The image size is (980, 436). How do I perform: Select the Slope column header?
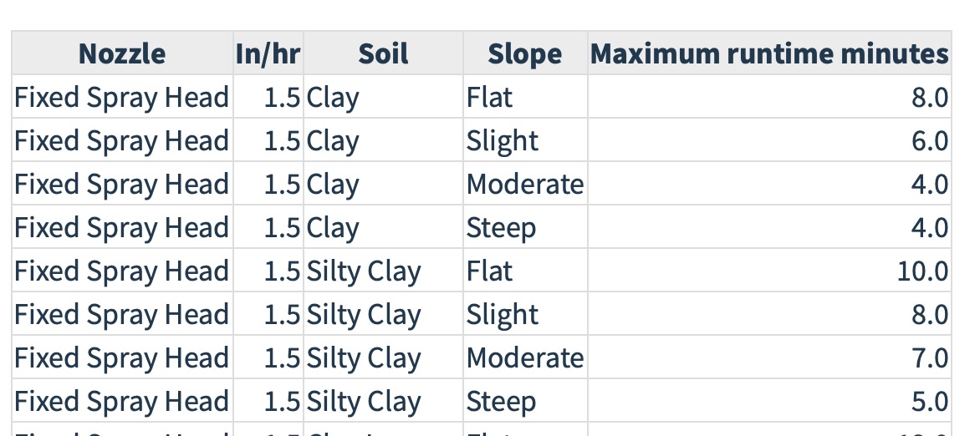(525, 53)
